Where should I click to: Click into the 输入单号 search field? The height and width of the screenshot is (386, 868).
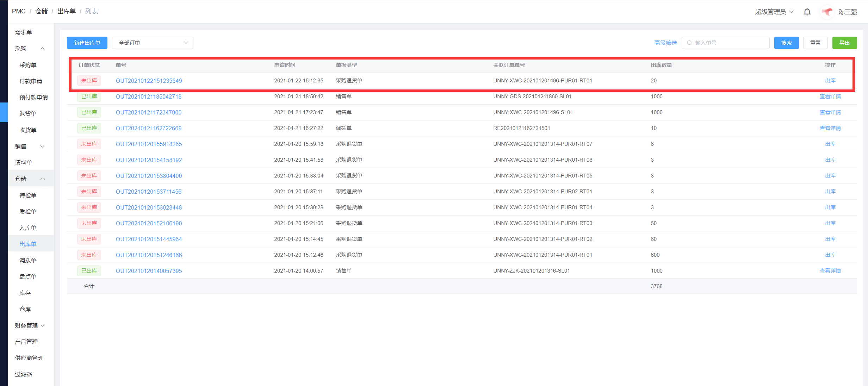coord(729,43)
